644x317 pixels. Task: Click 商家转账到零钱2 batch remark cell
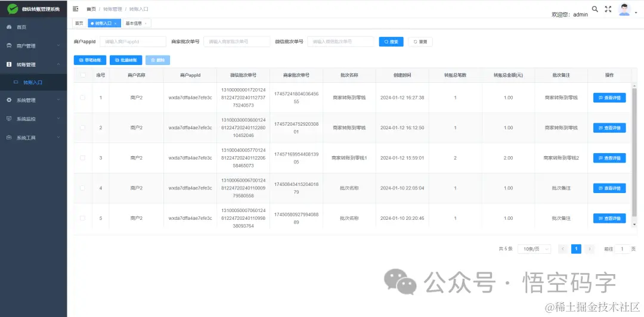[x=561, y=158]
